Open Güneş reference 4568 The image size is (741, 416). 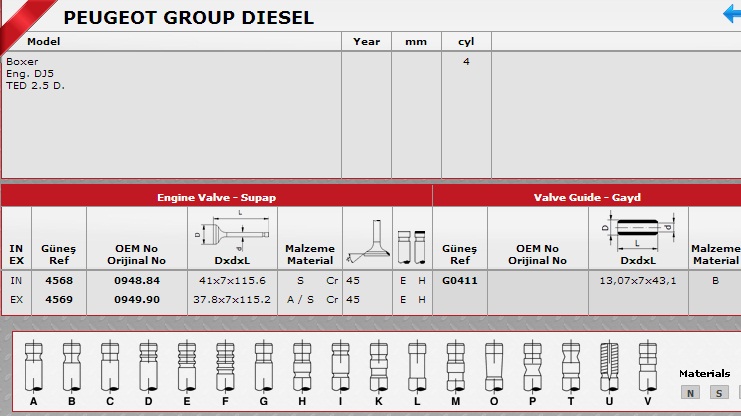59,280
